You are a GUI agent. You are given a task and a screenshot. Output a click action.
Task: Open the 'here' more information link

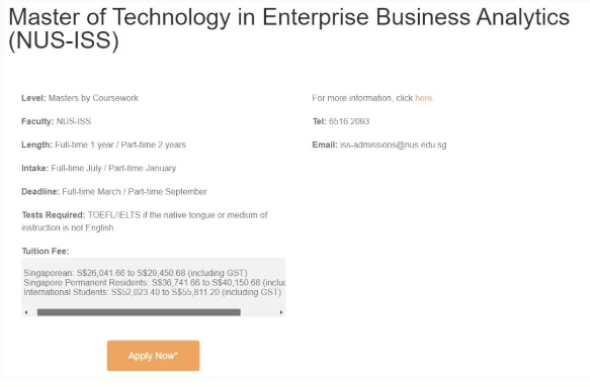click(x=423, y=98)
